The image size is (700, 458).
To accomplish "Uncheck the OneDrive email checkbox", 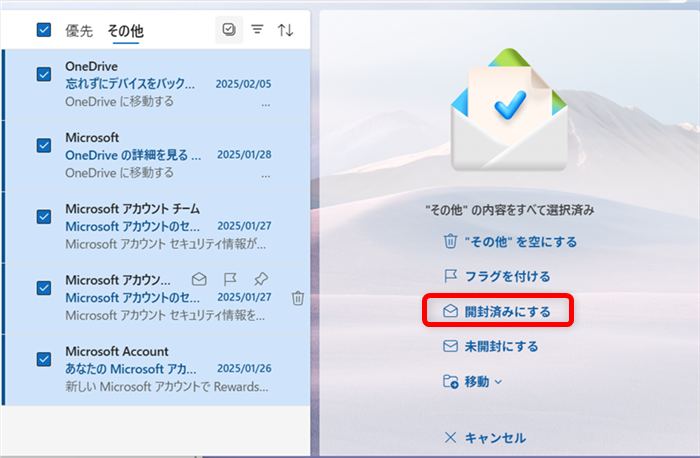I will [x=44, y=74].
